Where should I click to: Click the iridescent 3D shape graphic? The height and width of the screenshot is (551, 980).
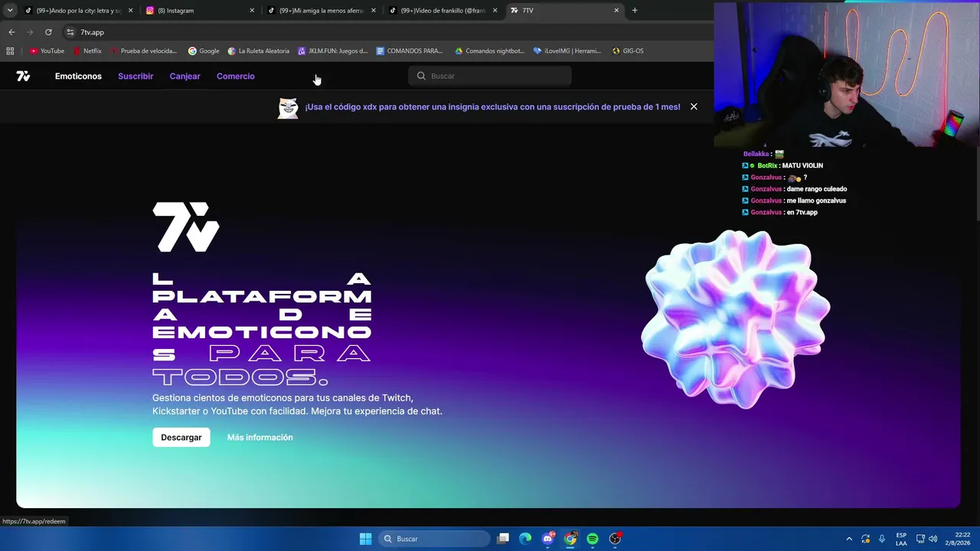[x=736, y=319]
